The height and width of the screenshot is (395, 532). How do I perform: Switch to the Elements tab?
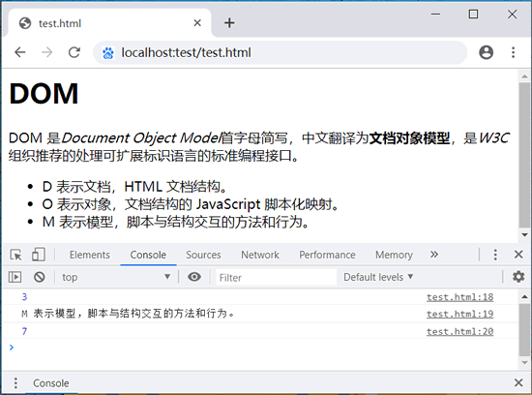(90, 255)
